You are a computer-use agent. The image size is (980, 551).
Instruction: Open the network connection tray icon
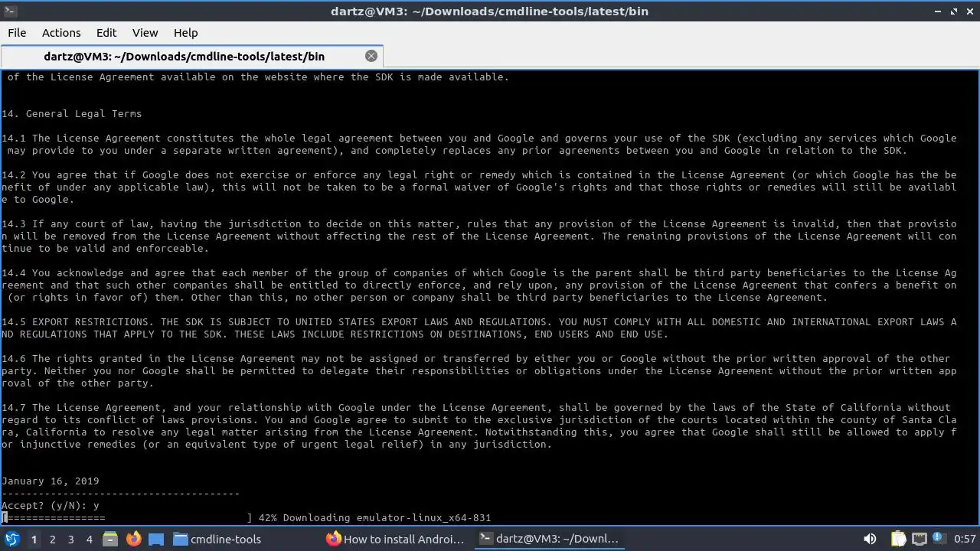point(920,539)
